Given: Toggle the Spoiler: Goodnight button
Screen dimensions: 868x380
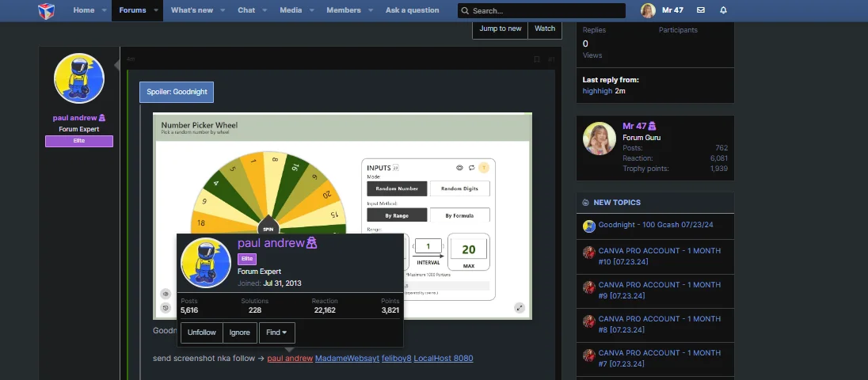Looking at the screenshot, I should [177, 92].
